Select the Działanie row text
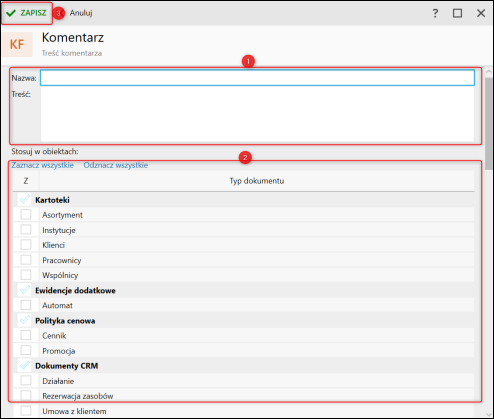The image size is (494, 419). (x=58, y=381)
